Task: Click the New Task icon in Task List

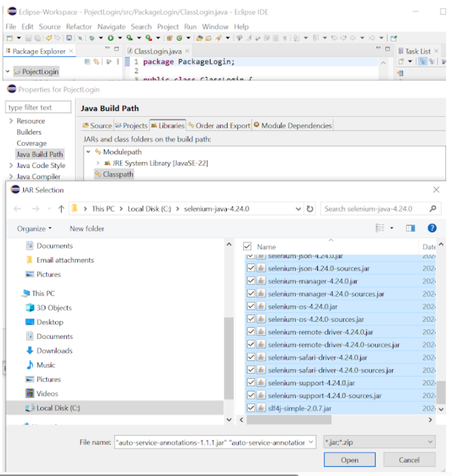Action: coord(401,62)
